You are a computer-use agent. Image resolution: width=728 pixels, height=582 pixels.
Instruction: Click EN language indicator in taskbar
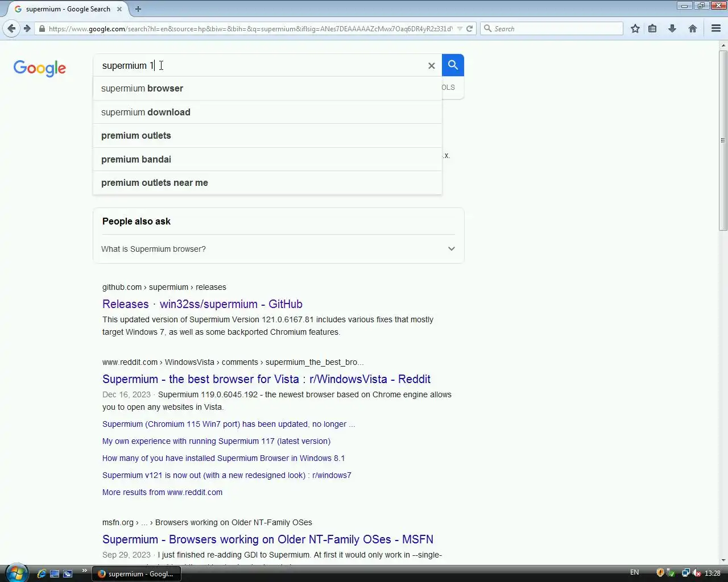634,572
